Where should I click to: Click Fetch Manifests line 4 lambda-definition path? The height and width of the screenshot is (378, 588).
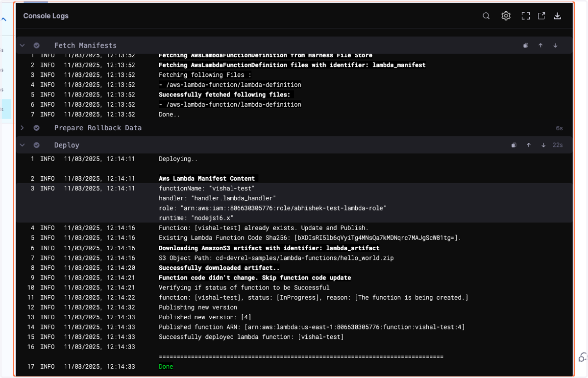[x=230, y=85]
